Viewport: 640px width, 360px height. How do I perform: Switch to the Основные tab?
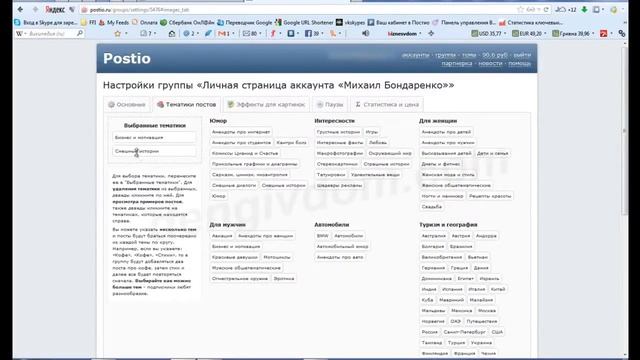coord(127,104)
